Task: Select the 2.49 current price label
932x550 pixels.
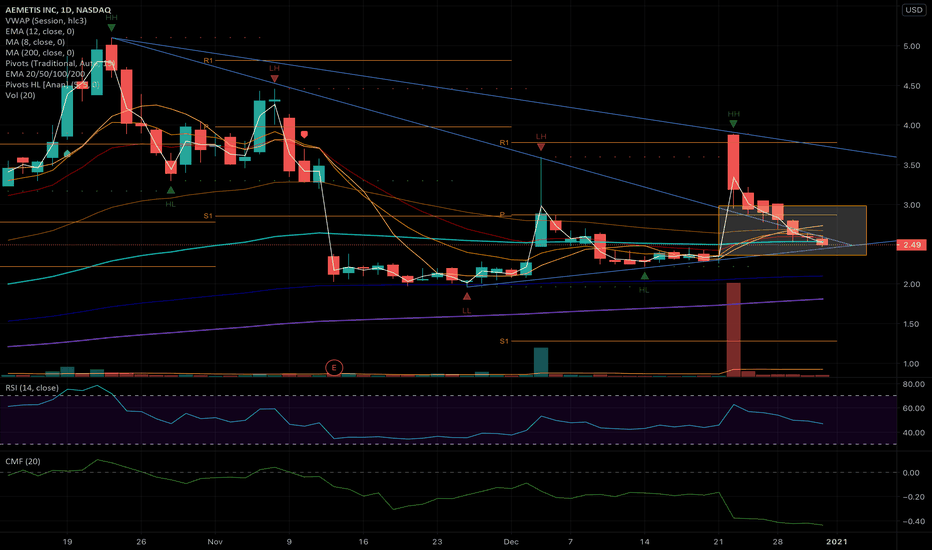Action: pos(911,245)
